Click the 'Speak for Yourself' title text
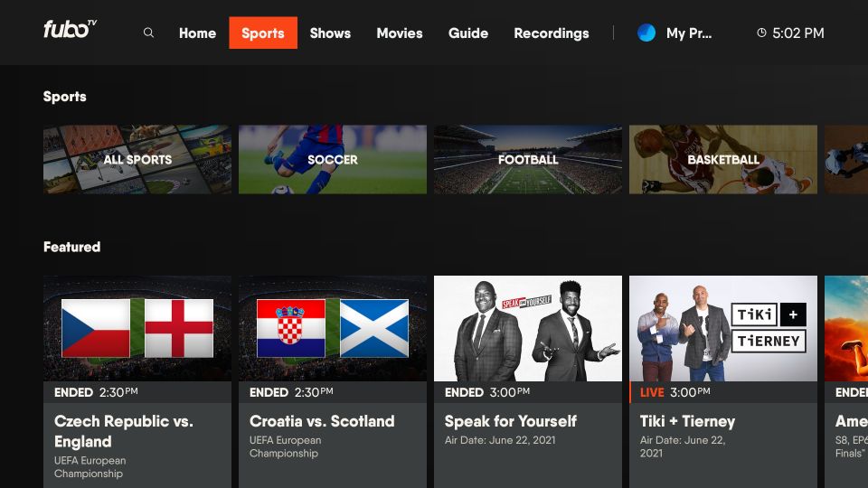Image resolution: width=868 pixels, height=488 pixels. click(510, 421)
